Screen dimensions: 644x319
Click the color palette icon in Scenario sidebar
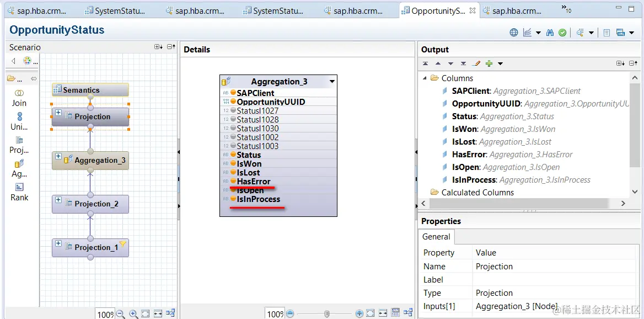point(27,61)
